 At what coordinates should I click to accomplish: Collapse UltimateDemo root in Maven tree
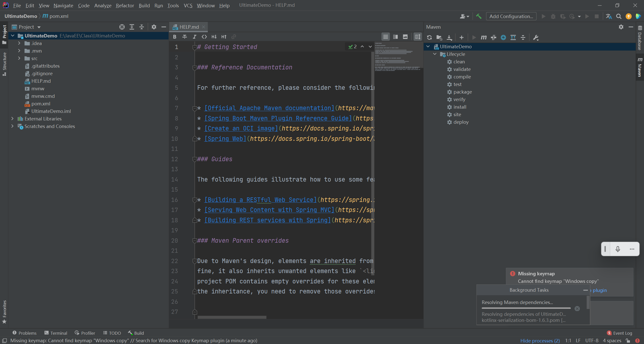point(428,47)
